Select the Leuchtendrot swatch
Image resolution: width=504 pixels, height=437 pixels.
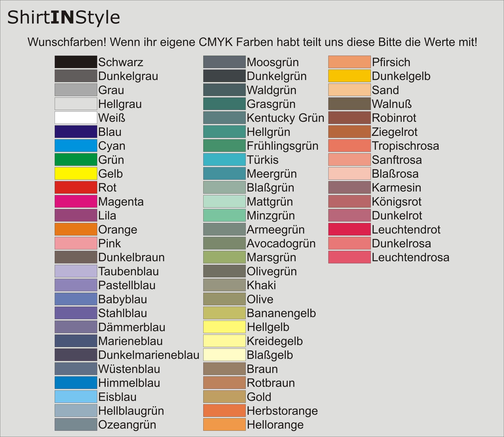click(x=349, y=229)
